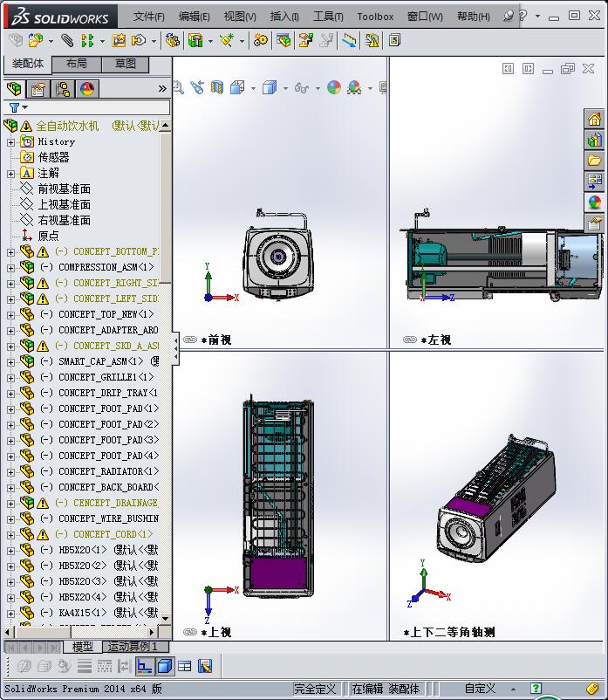Open the File Explorer folder icon in task pane
Image resolution: width=608 pixels, height=700 pixels.
[x=594, y=161]
